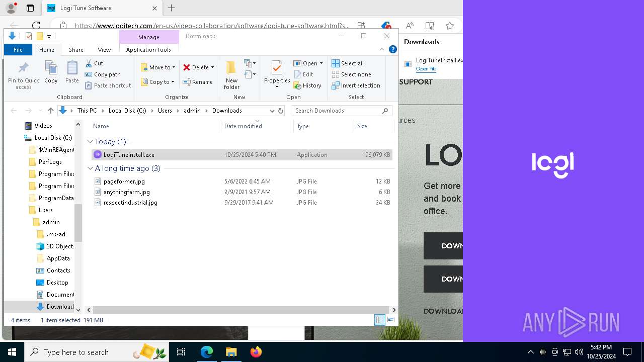
Task: Click the Rename ribbon button
Action: [198, 82]
